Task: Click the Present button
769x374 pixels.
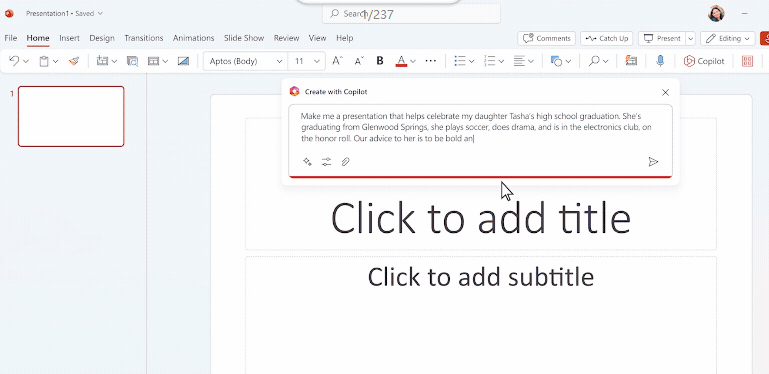Action: point(662,38)
